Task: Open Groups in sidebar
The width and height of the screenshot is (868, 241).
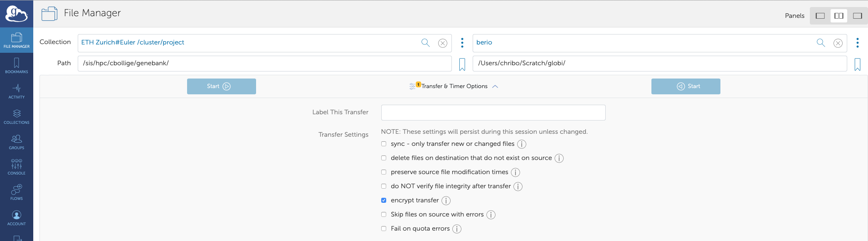Action: coord(17,142)
